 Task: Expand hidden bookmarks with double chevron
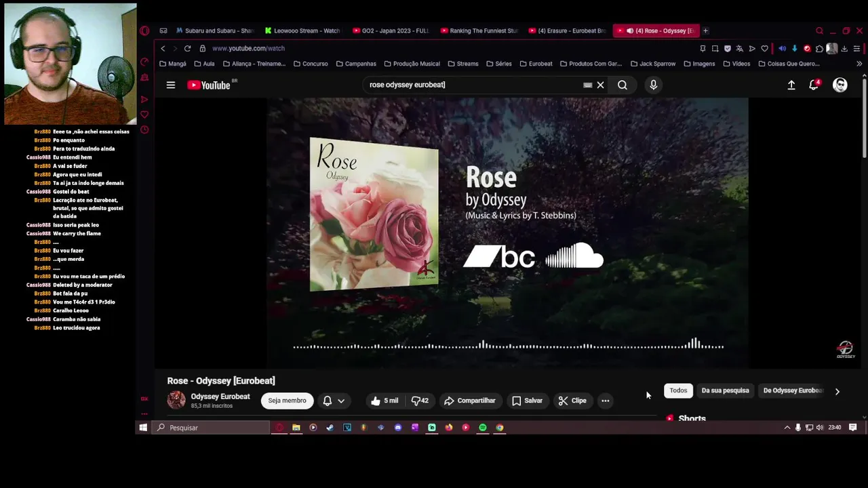pos(859,64)
